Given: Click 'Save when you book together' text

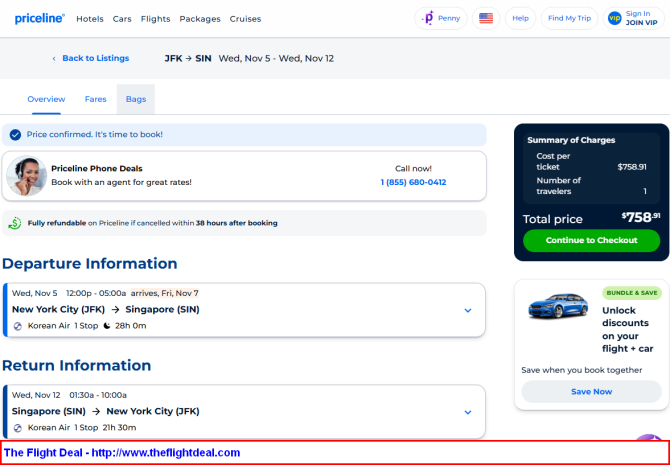Looking at the screenshot, I should [x=582, y=370].
